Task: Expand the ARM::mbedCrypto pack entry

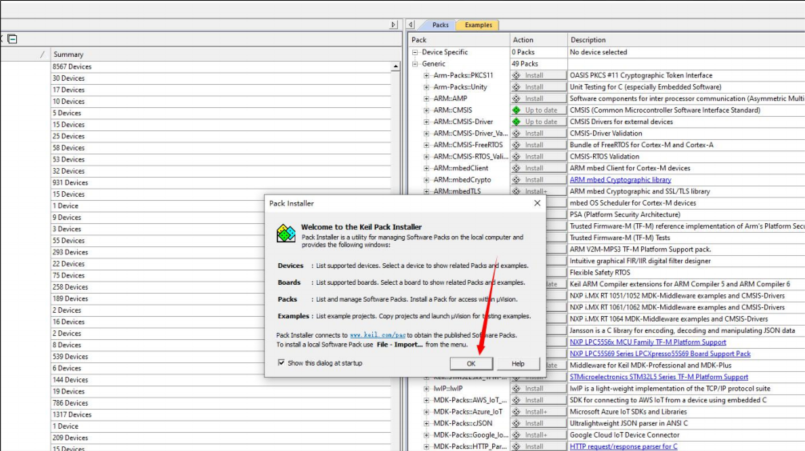Action: pyautogui.click(x=426, y=180)
